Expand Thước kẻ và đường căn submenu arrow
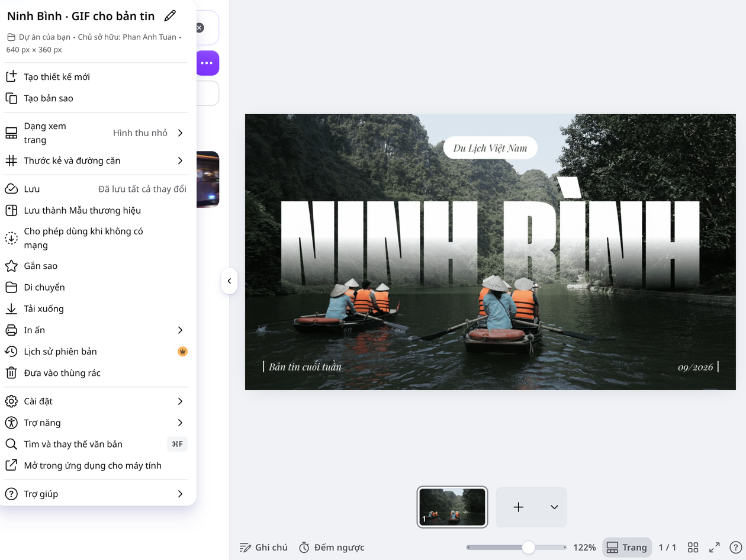Screen dimensions: 746x560 point(181,160)
